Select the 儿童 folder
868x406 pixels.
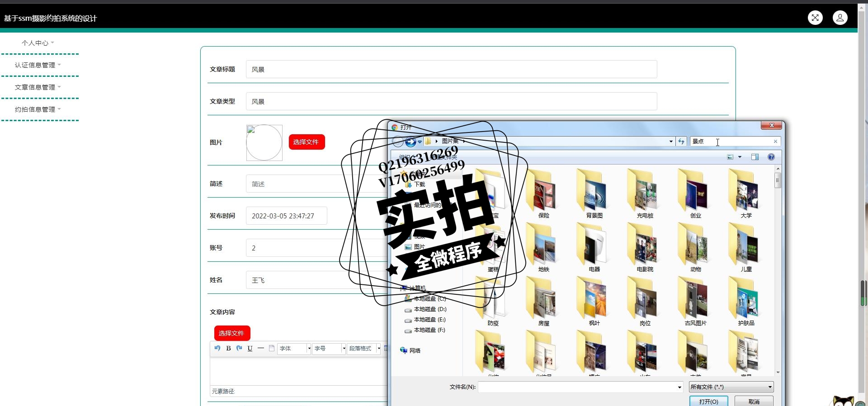746,248
